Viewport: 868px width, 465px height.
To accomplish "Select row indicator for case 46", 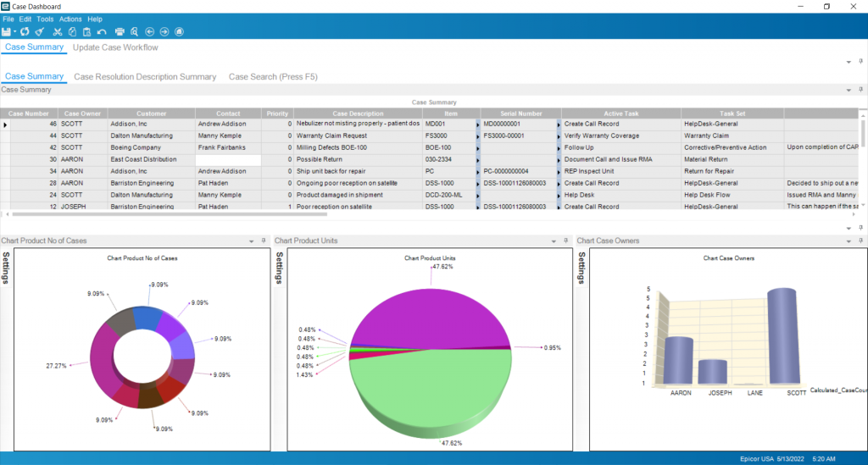I will click(5, 125).
